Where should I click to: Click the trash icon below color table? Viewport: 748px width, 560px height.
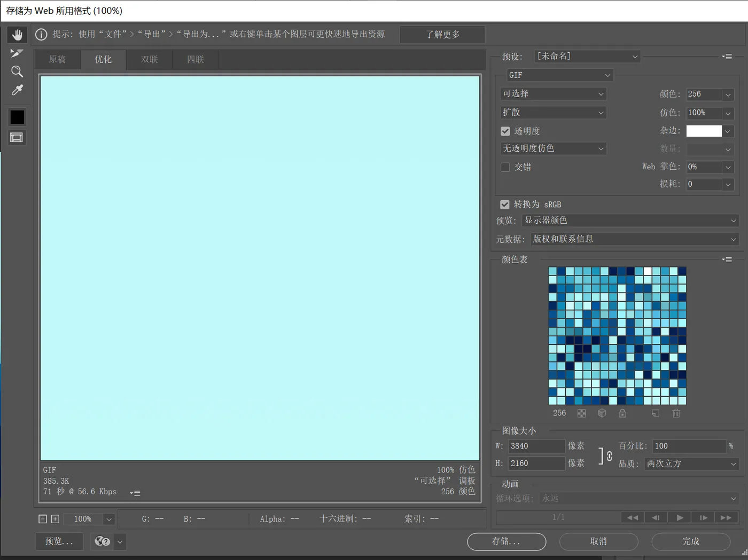[676, 413]
